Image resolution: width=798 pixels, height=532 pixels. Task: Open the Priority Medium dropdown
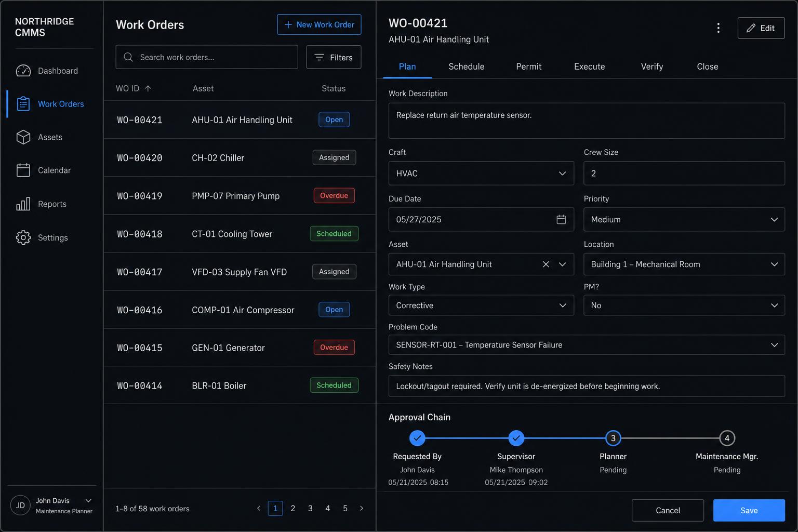[x=684, y=220]
